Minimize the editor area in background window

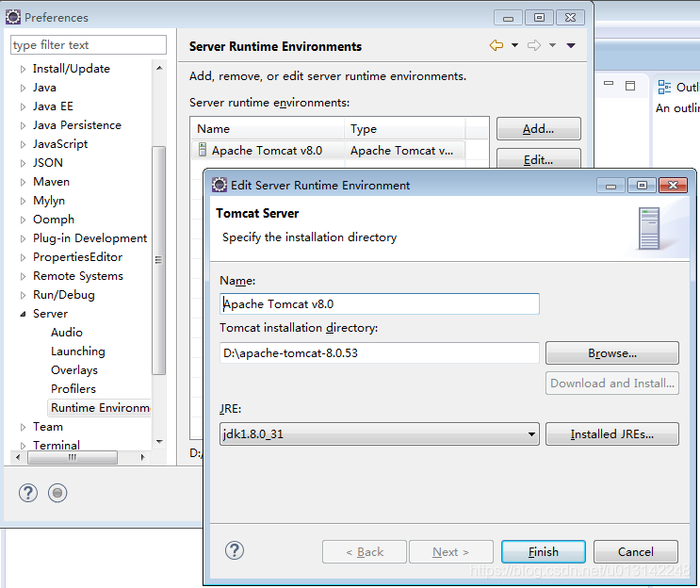(x=609, y=84)
